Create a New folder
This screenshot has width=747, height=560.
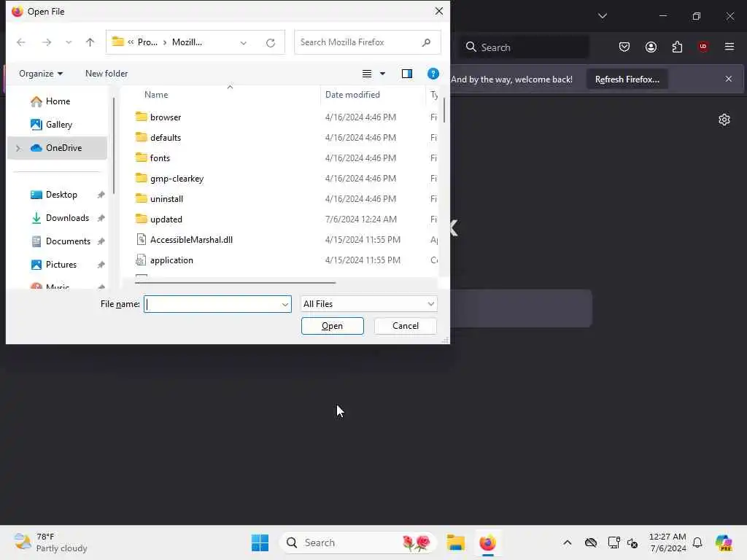click(x=107, y=74)
